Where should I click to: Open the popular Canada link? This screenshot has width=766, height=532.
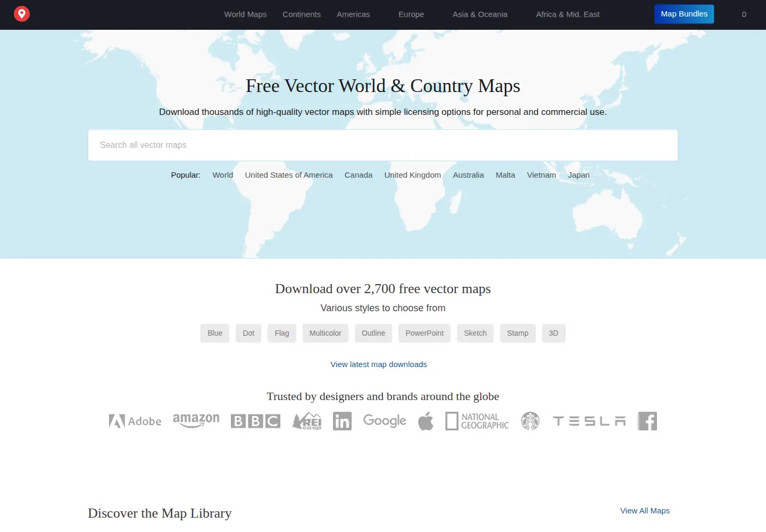359,175
